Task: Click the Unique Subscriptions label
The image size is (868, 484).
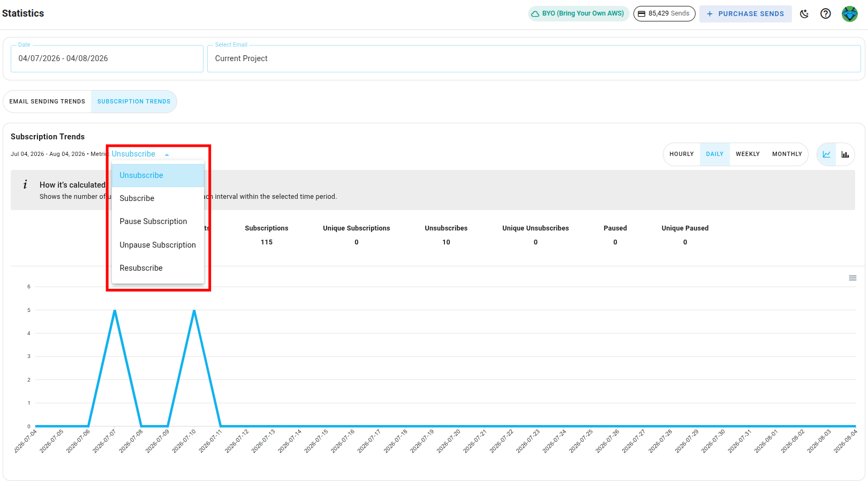Action: click(357, 228)
